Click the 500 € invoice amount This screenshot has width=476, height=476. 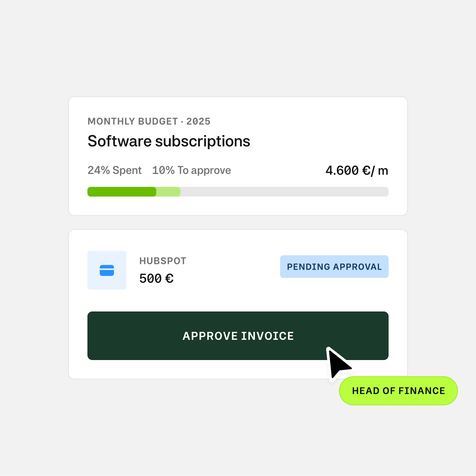(156, 278)
